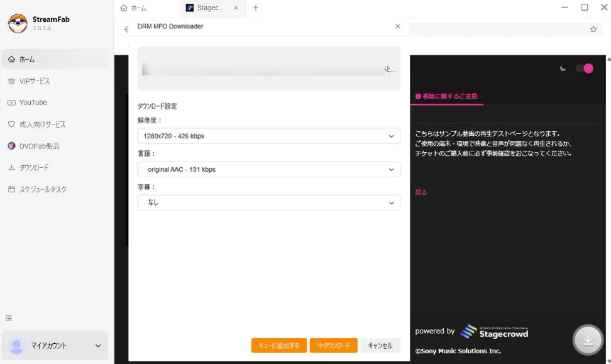Click the StreamFab sloth logo
The width and height of the screenshot is (611, 364).
tap(18, 23)
